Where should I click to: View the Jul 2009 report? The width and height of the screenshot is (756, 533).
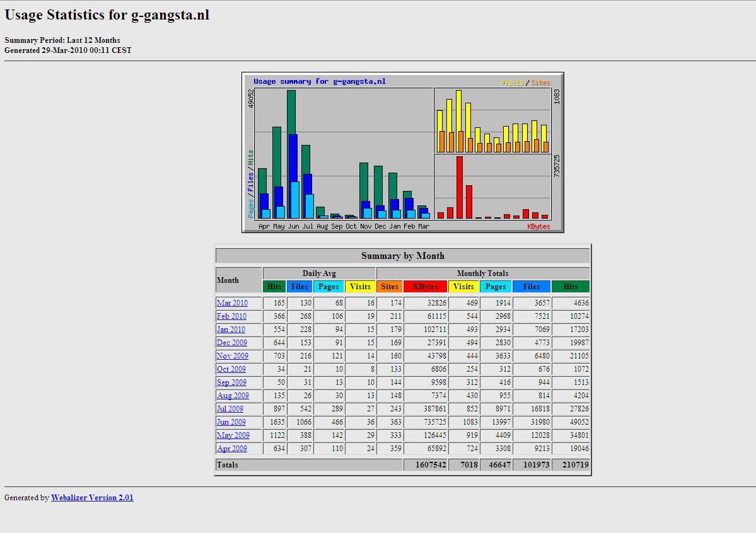(230, 409)
